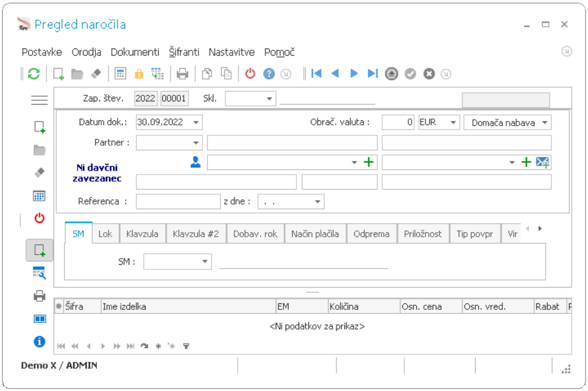The width and height of the screenshot is (588, 391).
Task: Click the dark circled X cancel icon
Action: 429,74
